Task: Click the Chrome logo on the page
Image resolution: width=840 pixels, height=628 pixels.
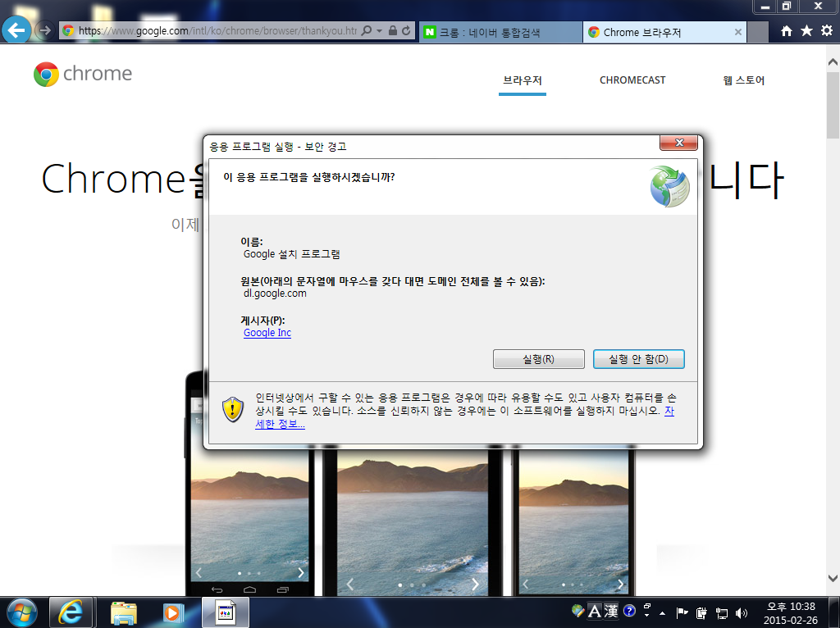Action: pyautogui.click(x=83, y=74)
